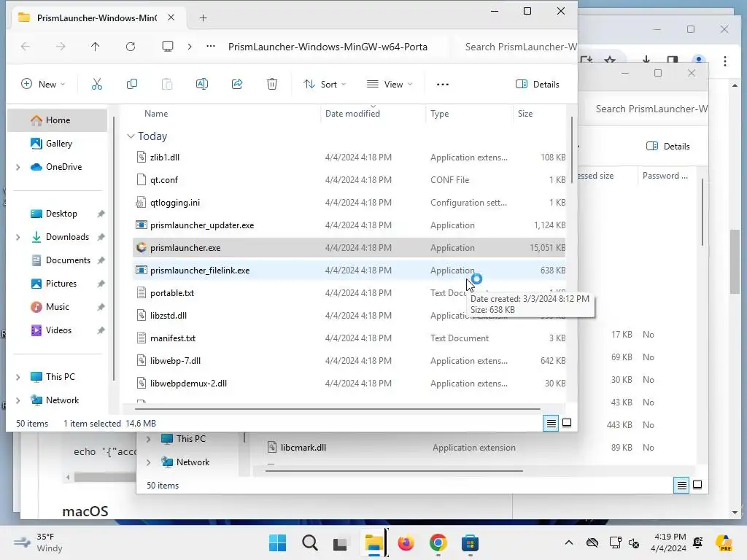Image resolution: width=747 pixels, height=560 pixels.
Task: Click the Rename icon in toolbar
Action: click(x=202, y=85)
